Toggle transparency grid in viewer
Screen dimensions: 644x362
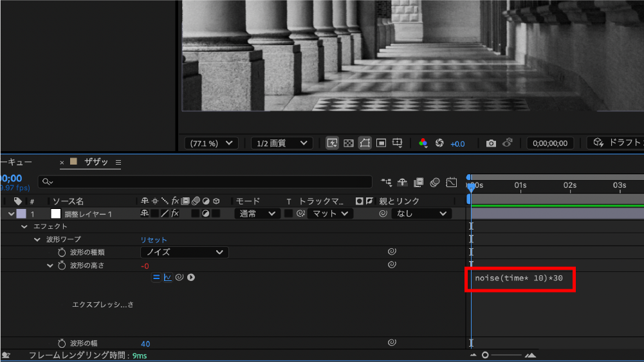348,143
